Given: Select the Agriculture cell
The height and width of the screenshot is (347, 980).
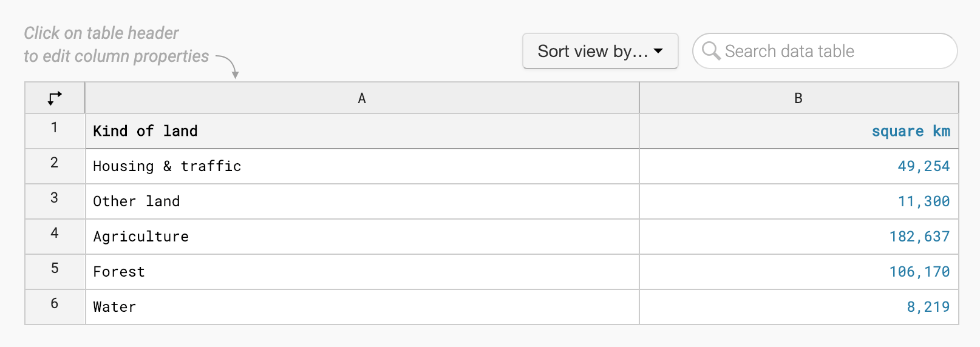Looking at the screenshot, I should click(x=362, y=237).
